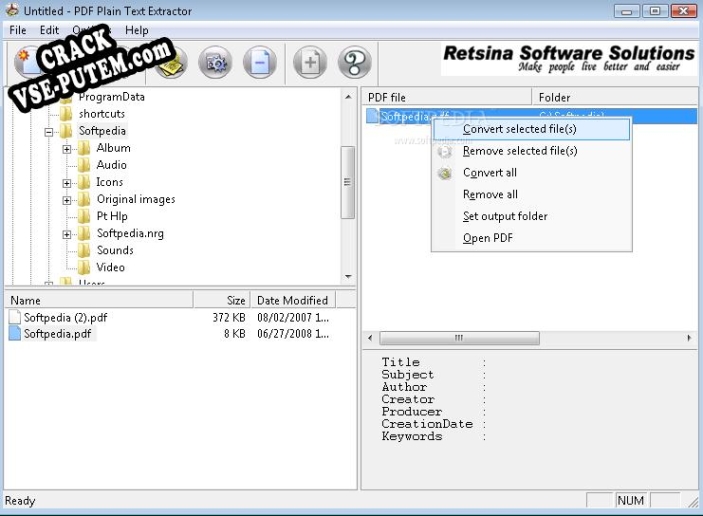The image size is (703, 516).
Task: Select the Original images folder
Action: point(136,199)
